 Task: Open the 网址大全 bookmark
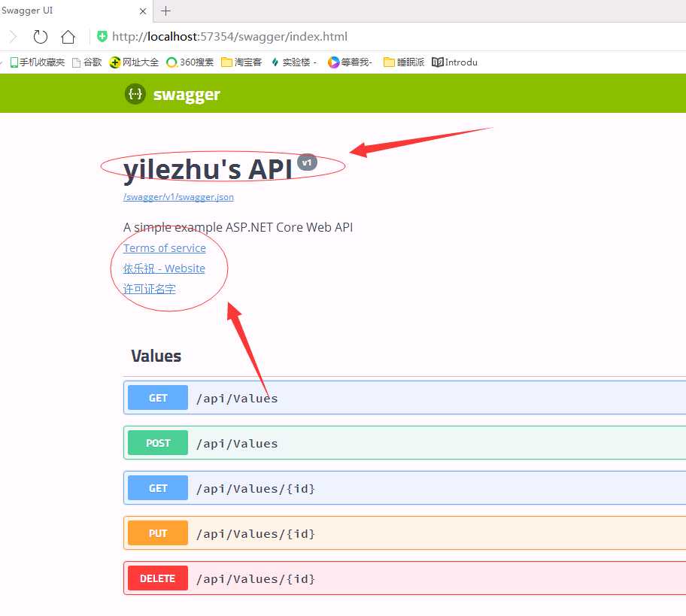pyautogui.click(x=134, y=62)
